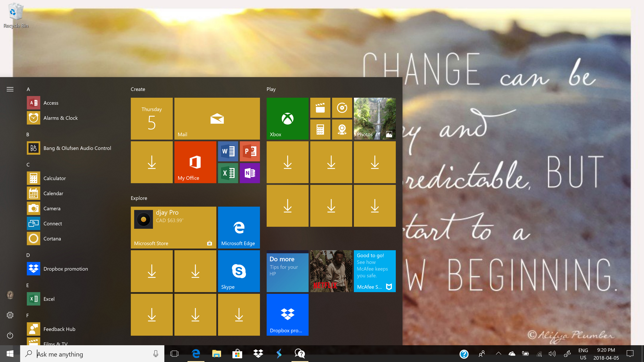This screenshot has height=362, width=644.
Task: Launch Word from the small tile
Action: [228, 151]
